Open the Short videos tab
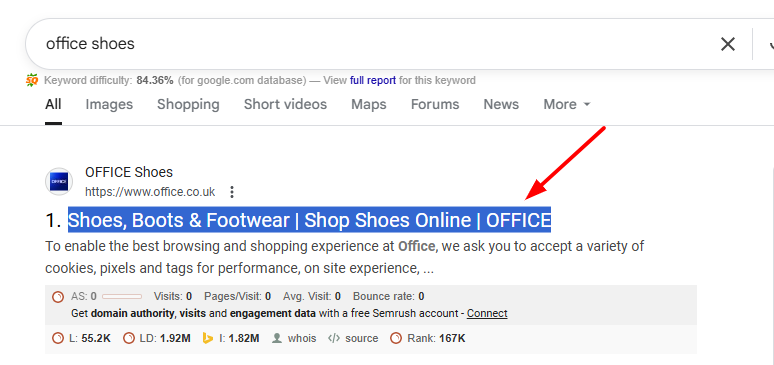This screenshot has width=774, height=365. point(285,104)
